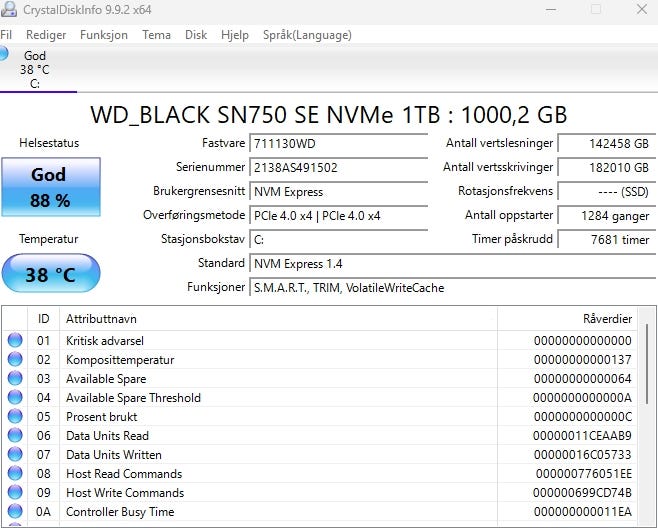Select the Available Spare Threshold attribute name
The image size is (658, 528).
[x=133, y=397]
